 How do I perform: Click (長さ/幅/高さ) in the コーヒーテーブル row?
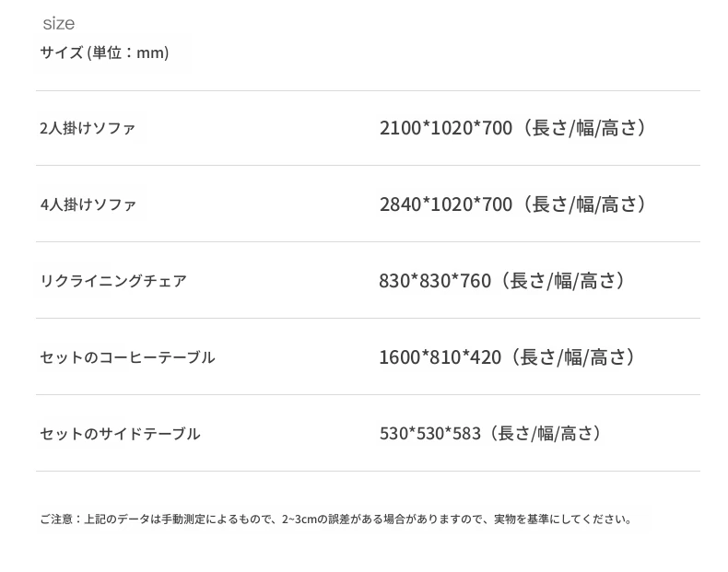coord(573,356)
